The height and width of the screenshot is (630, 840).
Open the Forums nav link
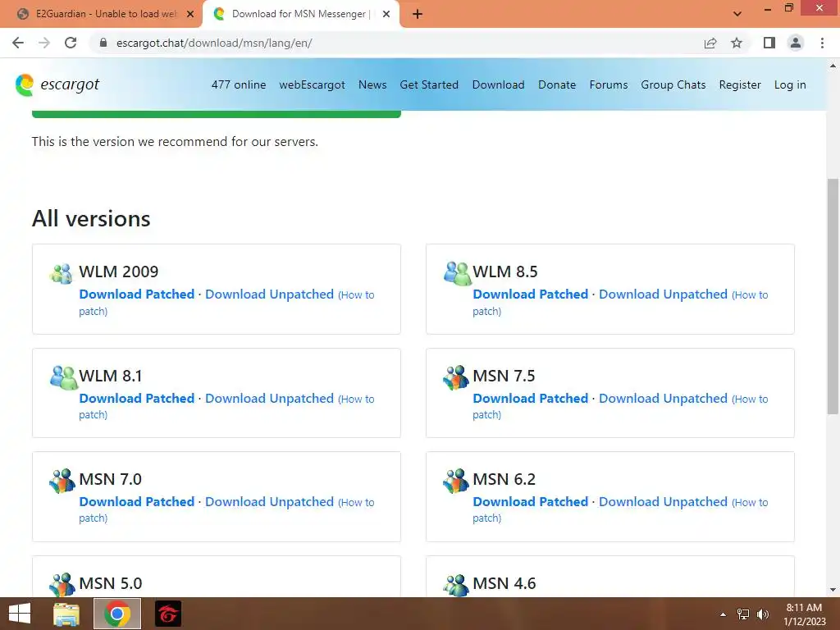click(x=609, y=84)
